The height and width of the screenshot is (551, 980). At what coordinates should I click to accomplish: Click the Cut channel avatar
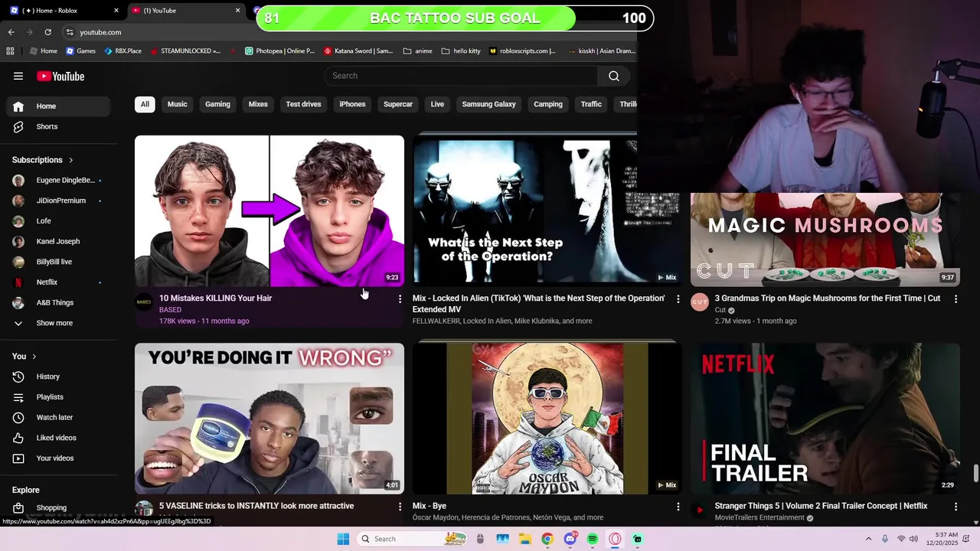(x=700, y=302)
